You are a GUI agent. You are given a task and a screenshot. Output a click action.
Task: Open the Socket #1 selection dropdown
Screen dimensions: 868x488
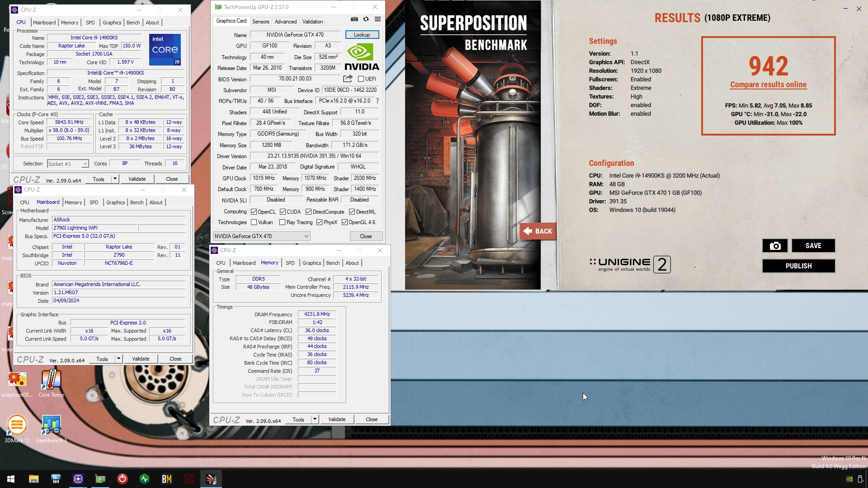click(68, 164)
